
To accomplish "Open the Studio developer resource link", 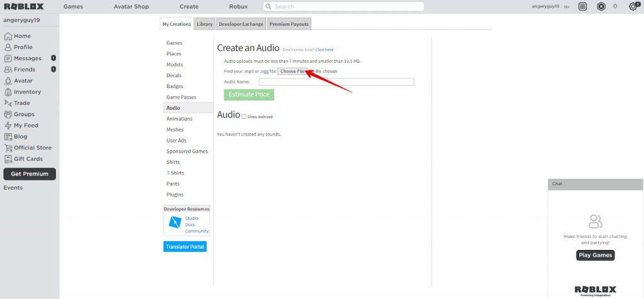I will point(192,218).
